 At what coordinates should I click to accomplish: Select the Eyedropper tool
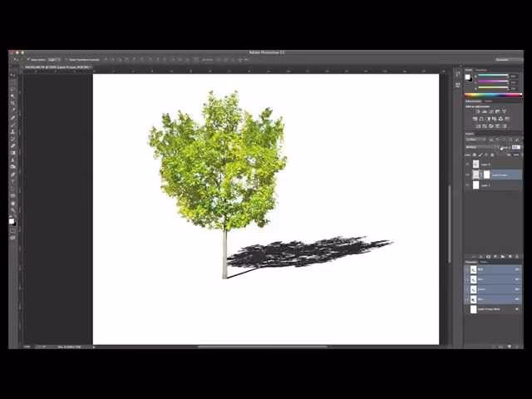point(13,111)
